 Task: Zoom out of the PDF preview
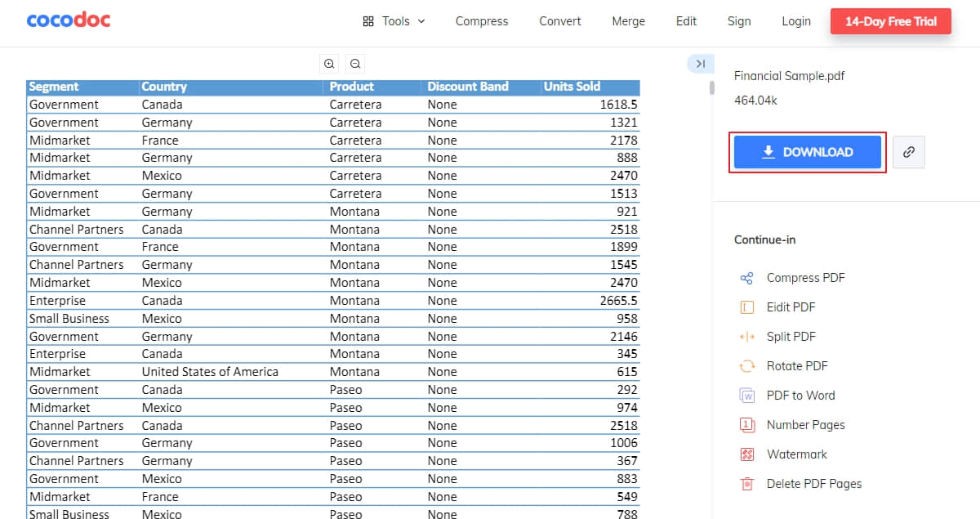coord(355,63)
